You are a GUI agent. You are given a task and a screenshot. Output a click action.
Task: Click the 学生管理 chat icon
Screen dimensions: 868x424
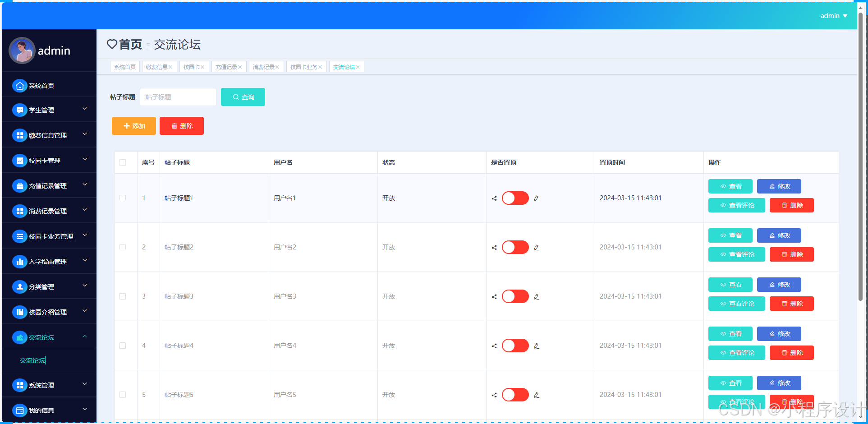(x=20, y=110)
